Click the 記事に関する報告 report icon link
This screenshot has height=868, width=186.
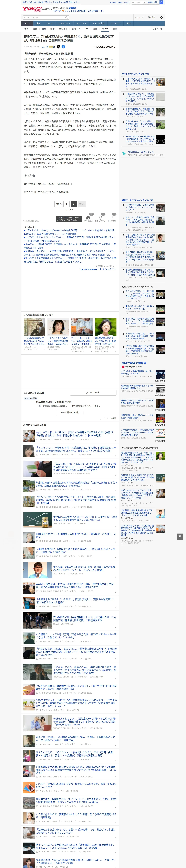tap(31, 221)
